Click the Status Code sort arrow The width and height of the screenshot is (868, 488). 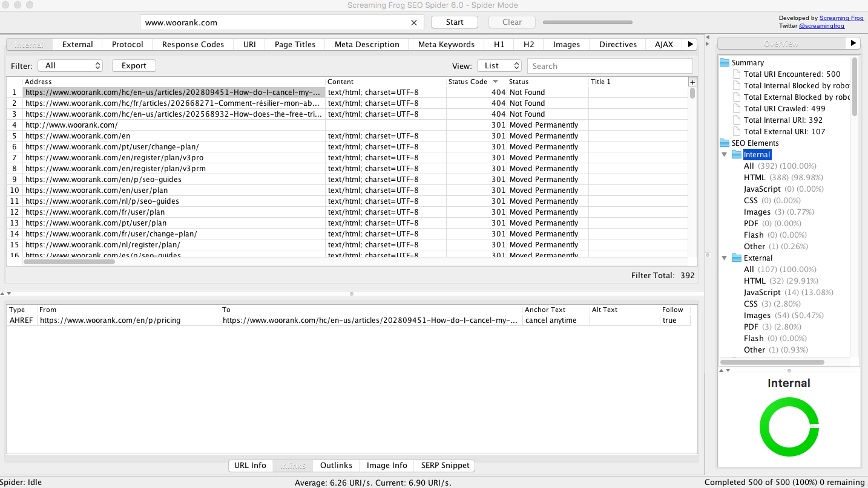point(496,81)
